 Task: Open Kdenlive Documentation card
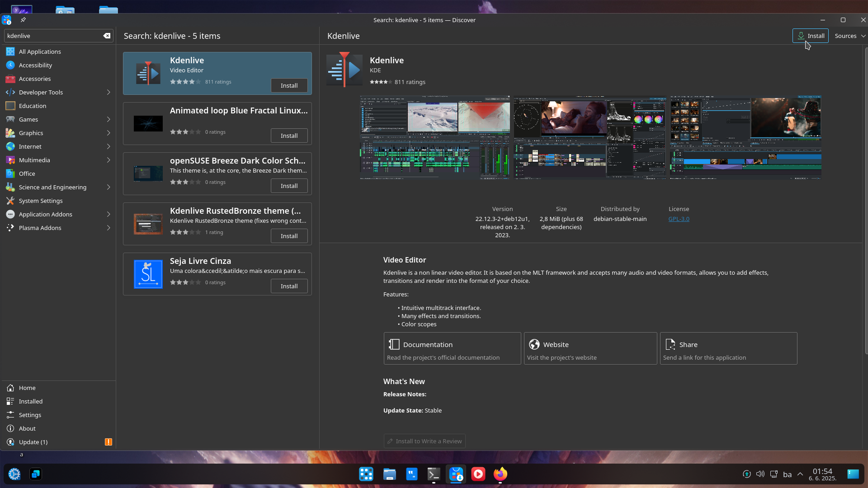(x=452, y=348)
